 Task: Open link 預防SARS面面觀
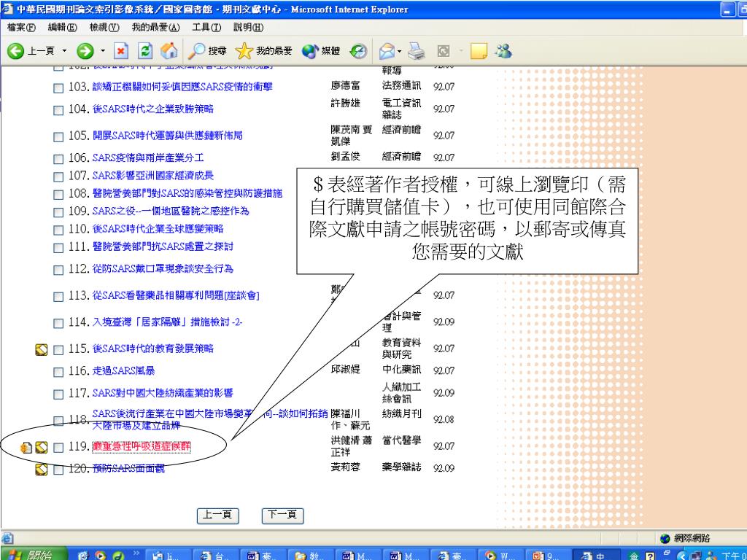[x=128, y=468]
